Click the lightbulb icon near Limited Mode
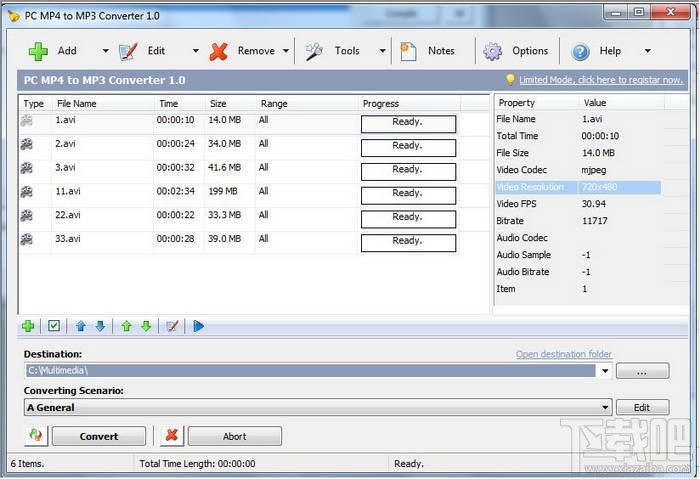Screen dimensions: 700x479 [510, 79]
